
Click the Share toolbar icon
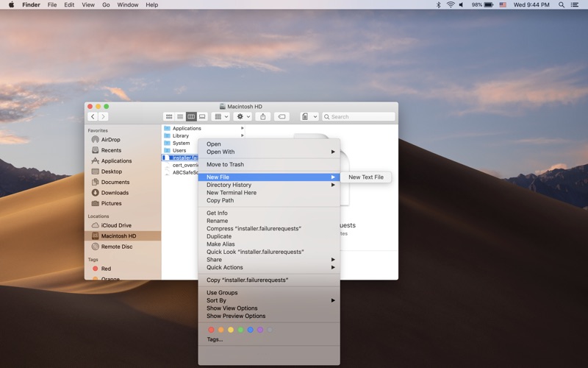click(263, 117)
